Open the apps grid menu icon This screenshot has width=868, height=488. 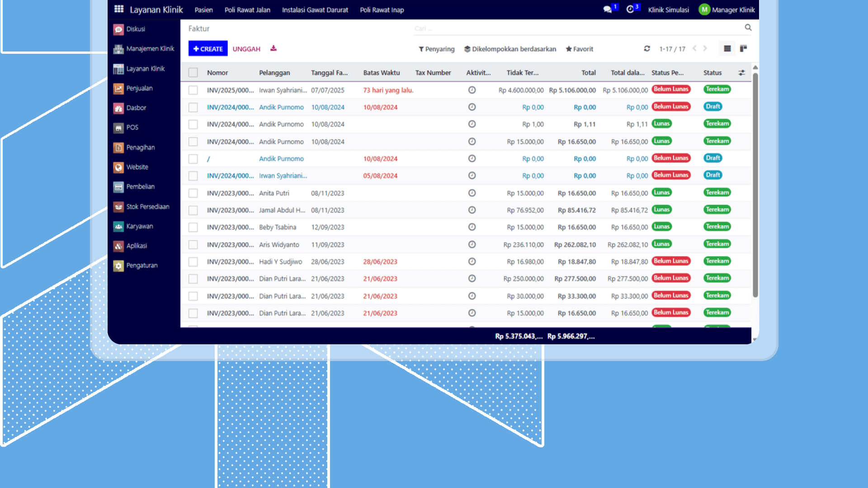pos(119,9)
